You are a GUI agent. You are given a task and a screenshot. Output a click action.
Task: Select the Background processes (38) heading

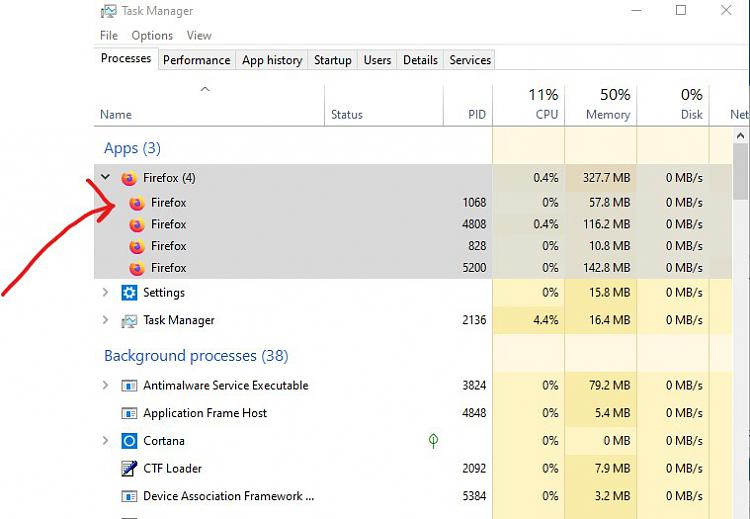(196, 356)
